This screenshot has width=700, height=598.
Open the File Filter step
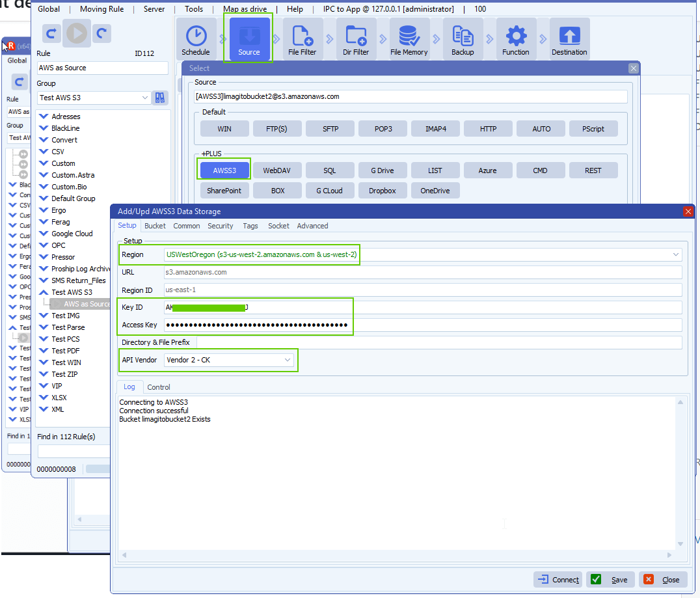pos(303,39)
